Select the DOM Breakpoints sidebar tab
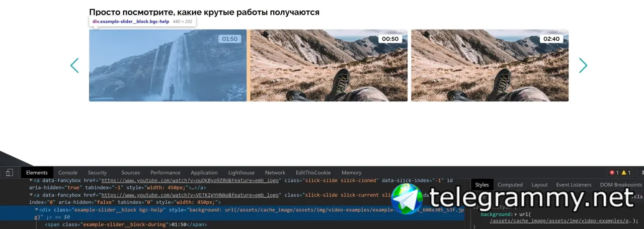 click(x=621, y=185)
